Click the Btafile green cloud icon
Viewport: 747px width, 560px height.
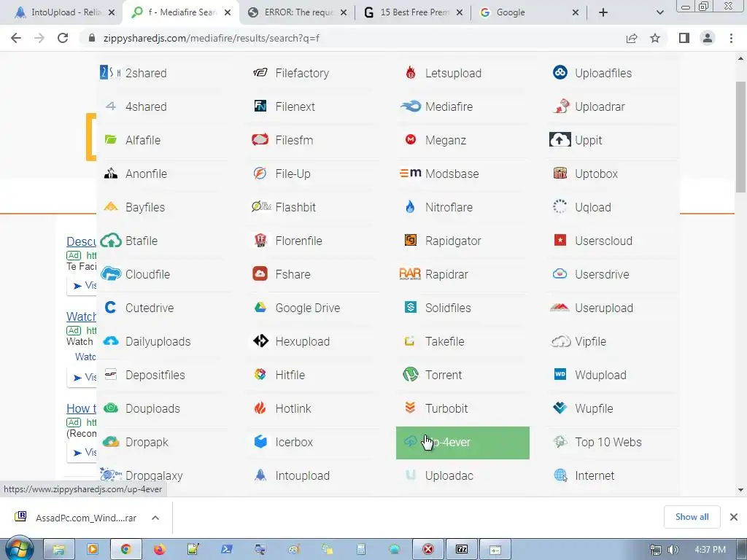point(111,241)
